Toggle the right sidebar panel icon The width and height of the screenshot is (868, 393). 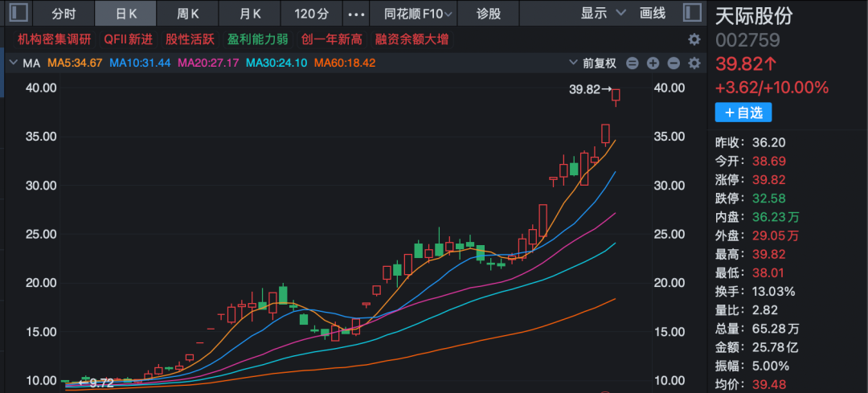coord(691,13)
